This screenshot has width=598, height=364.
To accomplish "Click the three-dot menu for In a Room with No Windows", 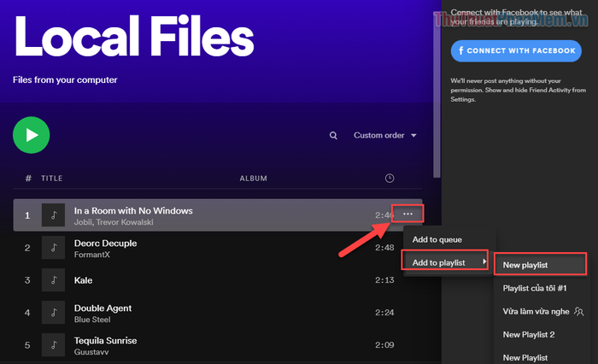I will pos(407,214).
